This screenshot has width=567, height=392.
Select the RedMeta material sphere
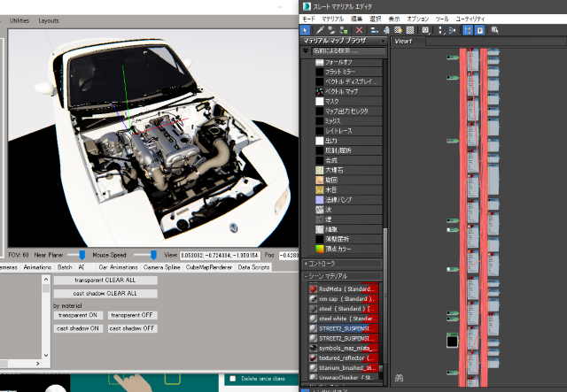[313, 288]
